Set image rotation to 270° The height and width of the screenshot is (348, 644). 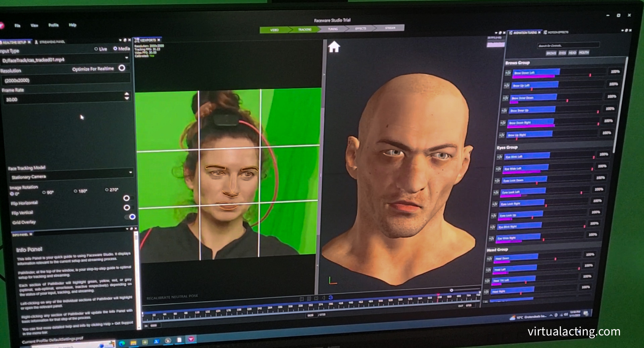[x=107, y=190]
